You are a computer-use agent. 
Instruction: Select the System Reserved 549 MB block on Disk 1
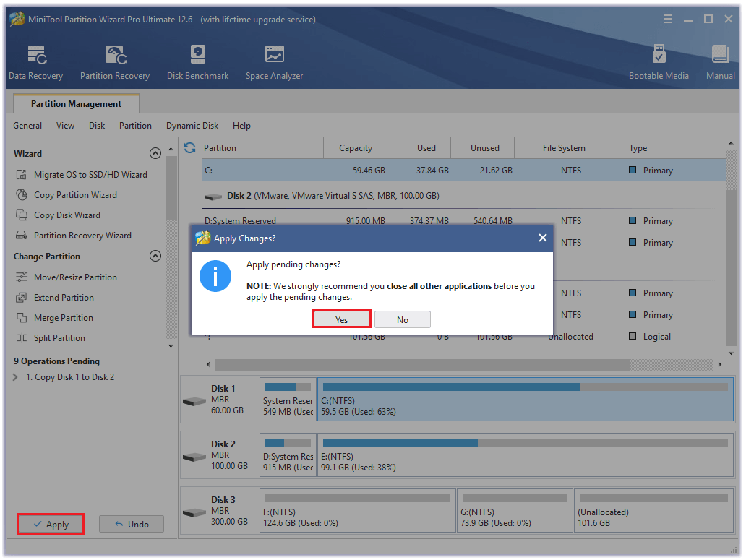tap(288, 400)
